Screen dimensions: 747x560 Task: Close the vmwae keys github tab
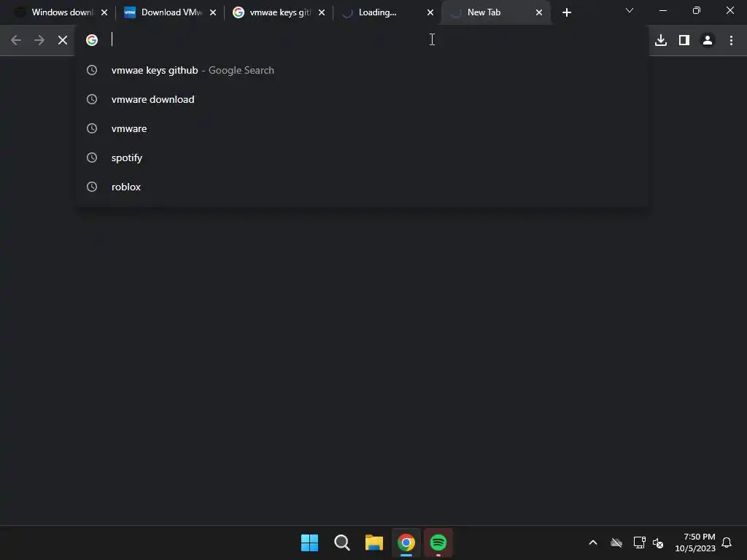(322, 12)
